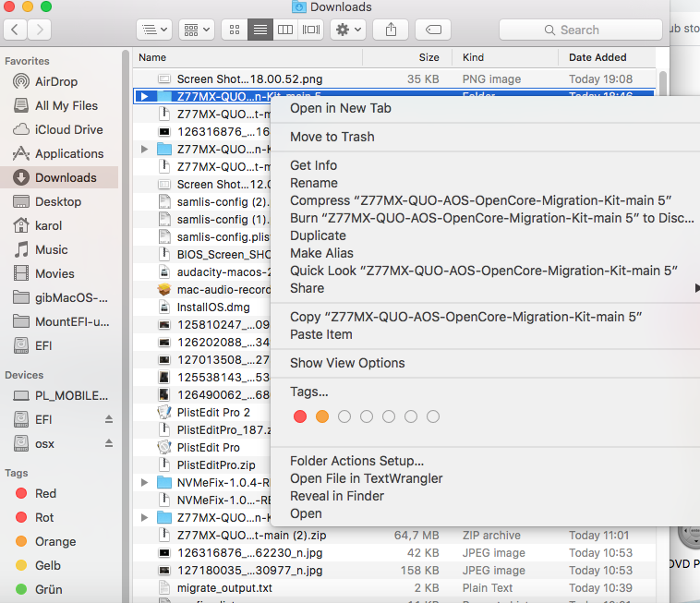Screen dimensions: 700x603
Task: Sort by Date Added column header
Action: point(607,57)
